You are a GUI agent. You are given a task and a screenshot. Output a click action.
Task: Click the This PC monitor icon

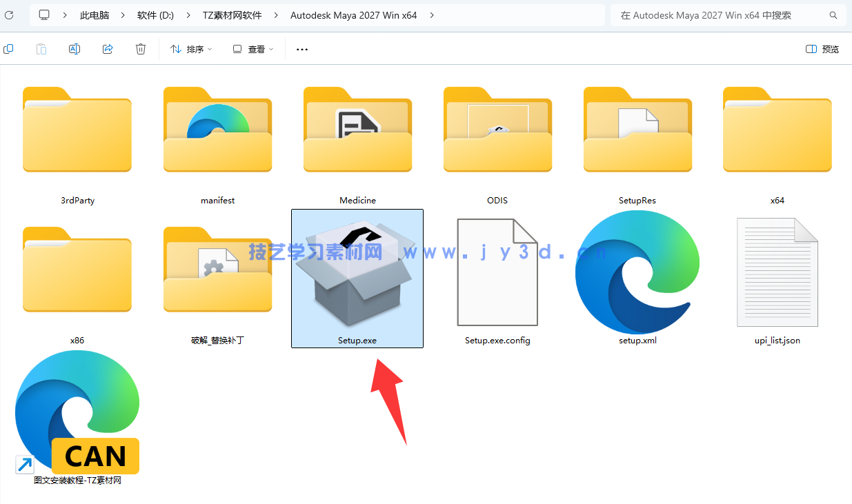44,14
